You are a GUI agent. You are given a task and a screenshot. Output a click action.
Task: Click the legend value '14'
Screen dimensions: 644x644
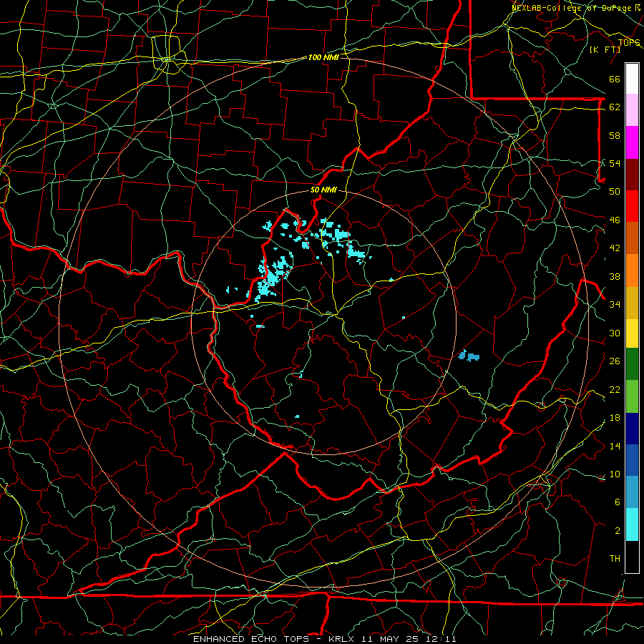[615, 446]
